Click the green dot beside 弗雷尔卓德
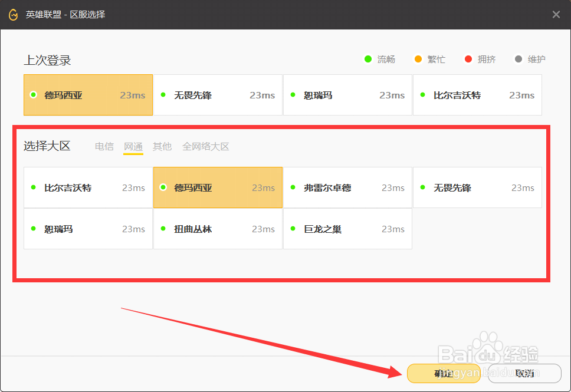The image size is (571, 392). coord(293,187)
